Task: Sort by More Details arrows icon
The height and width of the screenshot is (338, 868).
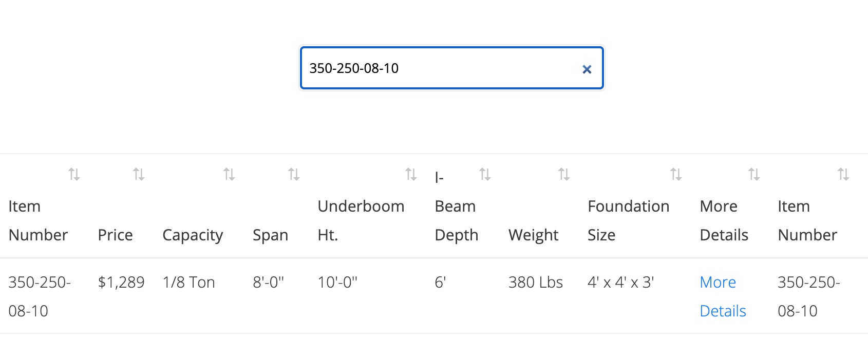Action: (x=754, y=175)
